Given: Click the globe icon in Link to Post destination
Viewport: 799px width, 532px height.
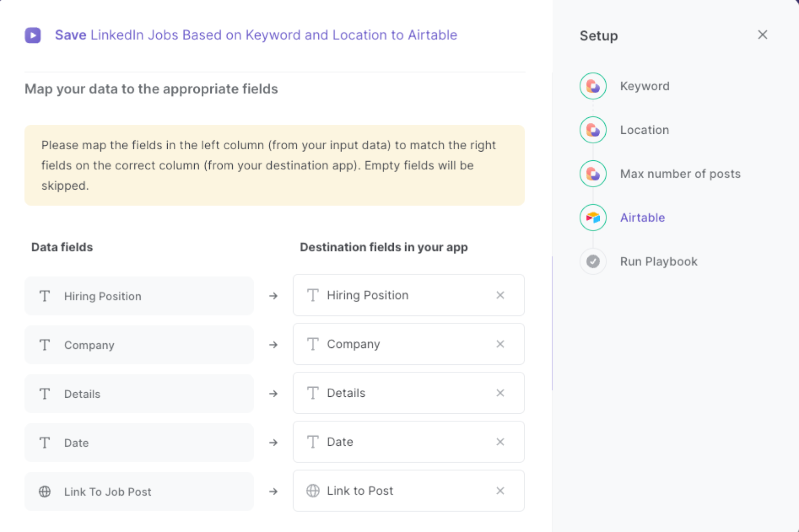Looking at the screenshot, I should pos(313,491).
